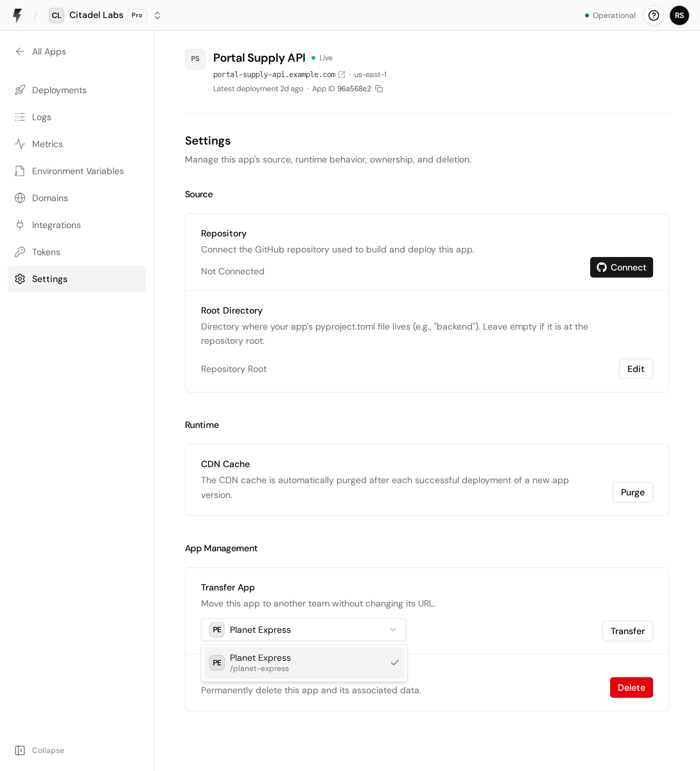
Task: Click the GitHub logo in the Connect button
Action: pyautogui.click(x=602, y=267)
